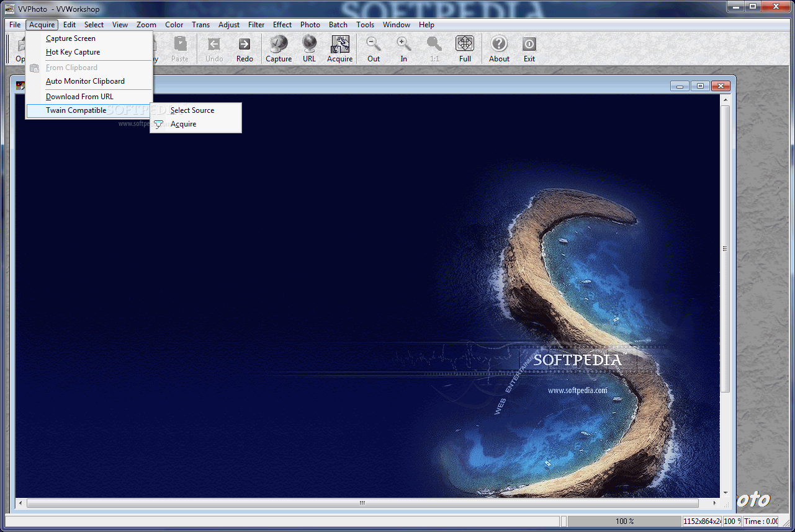Open the Color menu
The image size is (795, 532).
[174, 25]
